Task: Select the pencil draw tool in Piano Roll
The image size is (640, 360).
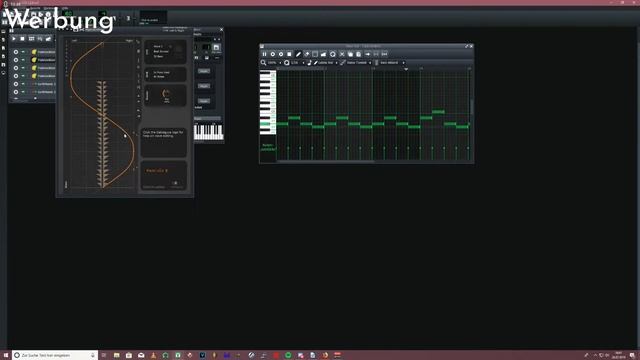Action: pyautogui.click(x=298, y=54)
